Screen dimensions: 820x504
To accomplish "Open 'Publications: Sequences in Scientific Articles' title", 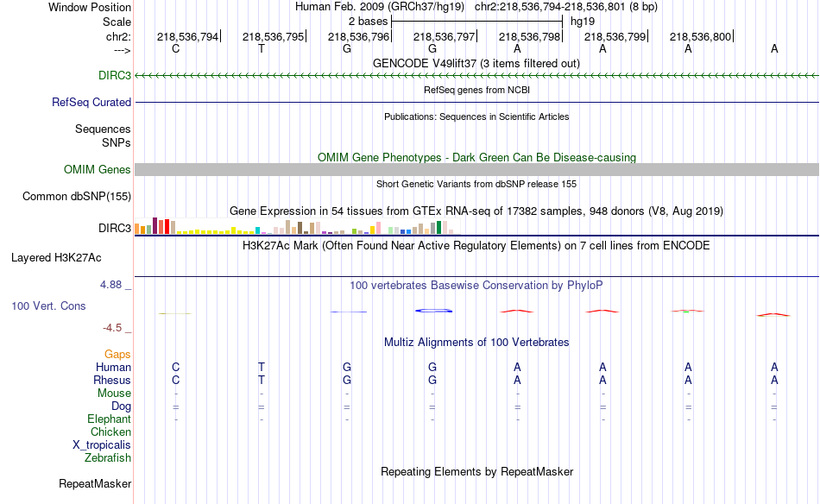I will click(476, 117).
